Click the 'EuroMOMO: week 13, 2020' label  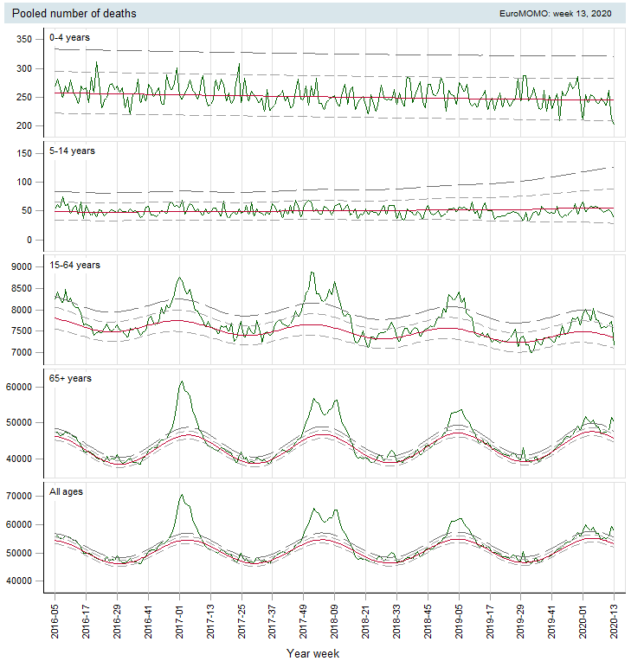pyautogui.click(x=555, y=14)
